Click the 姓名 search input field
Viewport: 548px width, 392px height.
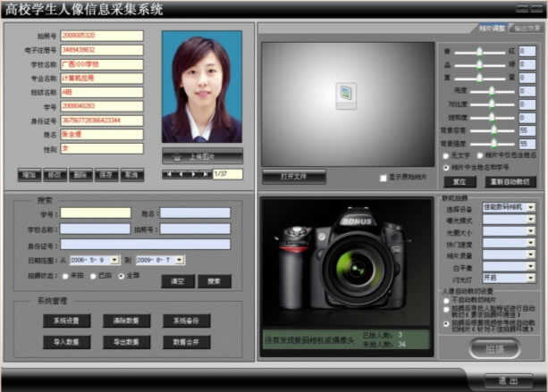(x=194, y=213)
